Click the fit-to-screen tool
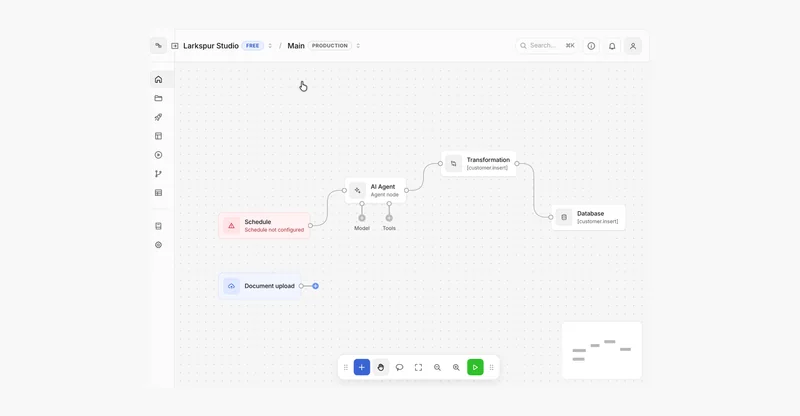Screen dimensions: 800x416 418,367
